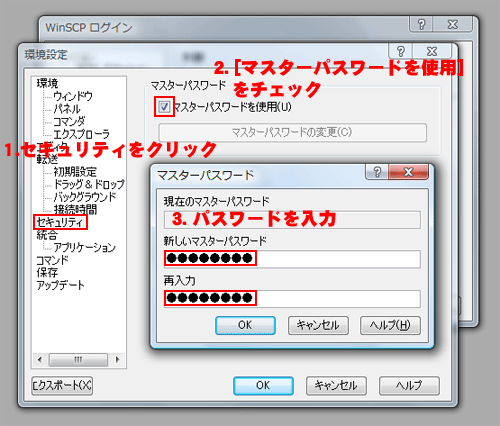The height and width of the screenshot is (426, 500).
Task: Click the 現在のマスターパスワード field
Action: click(292, 220)
